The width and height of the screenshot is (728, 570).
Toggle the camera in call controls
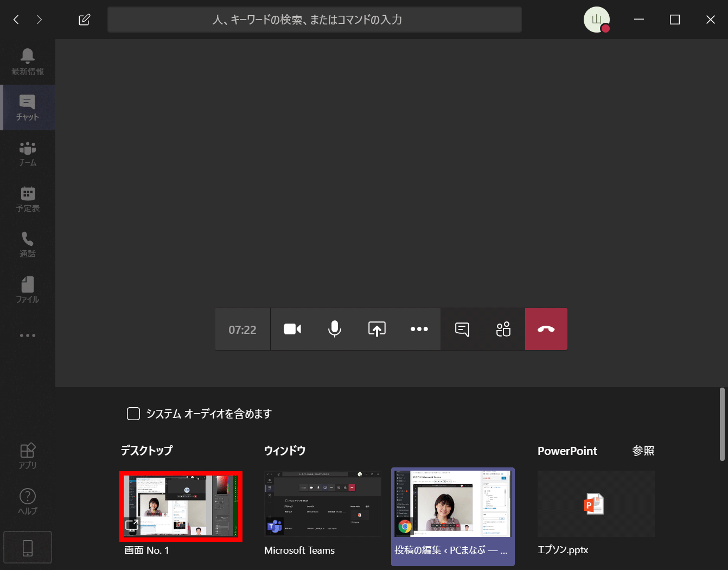[x=292, y=329]
